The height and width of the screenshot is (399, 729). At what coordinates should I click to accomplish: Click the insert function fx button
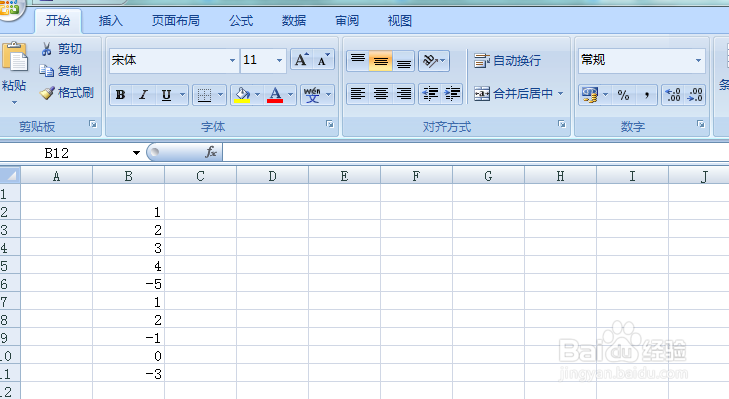[211, 152]
